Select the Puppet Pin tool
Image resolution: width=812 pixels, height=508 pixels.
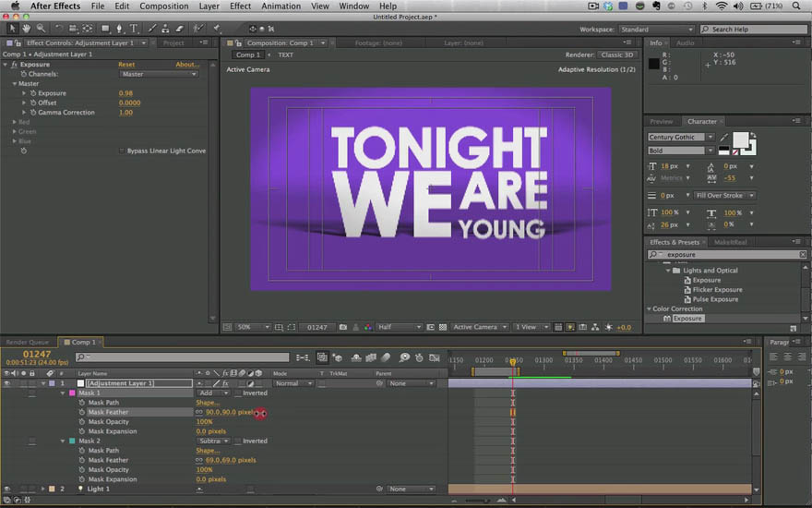pyautogui.click(x=217, y=29)
